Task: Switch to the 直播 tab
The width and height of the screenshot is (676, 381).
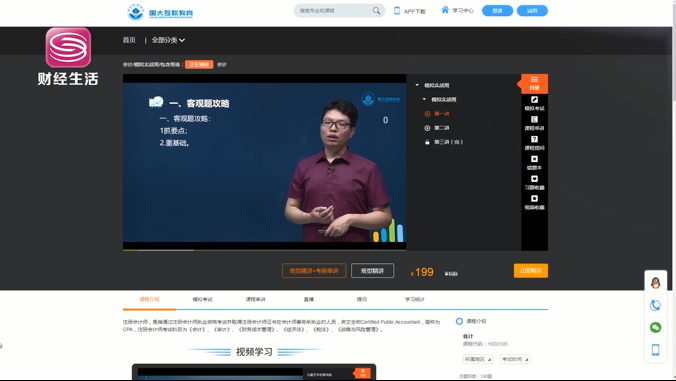Action: point(309,299)
